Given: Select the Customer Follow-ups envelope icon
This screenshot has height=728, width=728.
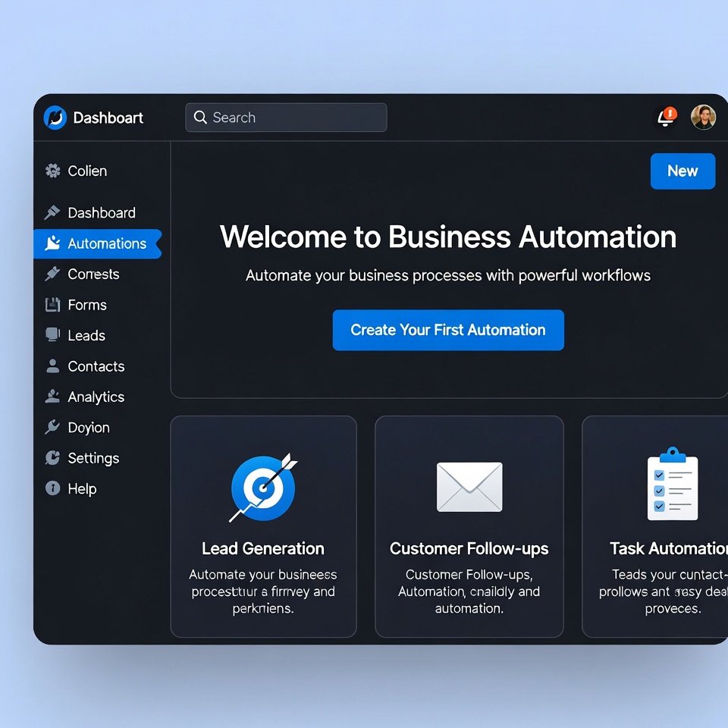Looking at the screenshot, I should pyautogui.click(x=469, y=486).
